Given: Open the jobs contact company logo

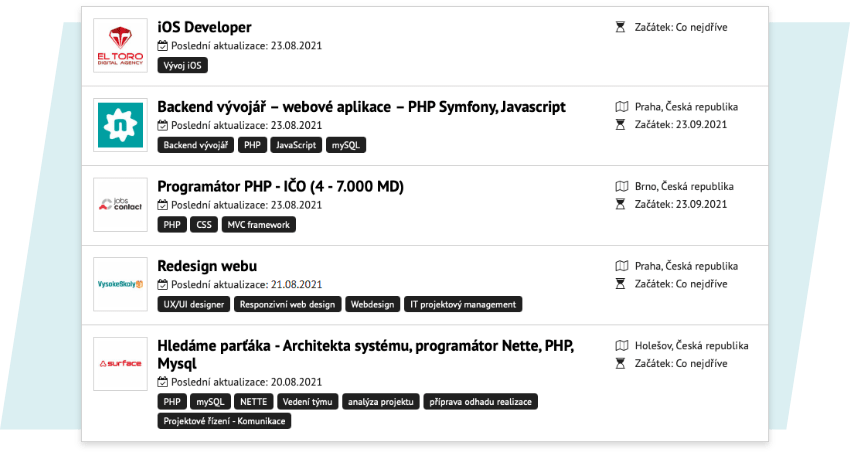Looking at the screenshot, I should click(x=120, y=205).
